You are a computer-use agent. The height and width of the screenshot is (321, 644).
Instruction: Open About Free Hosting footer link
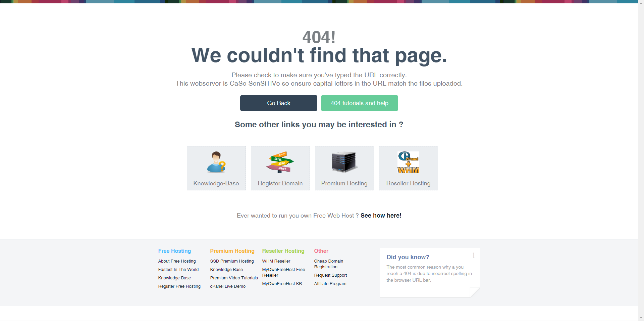click(177, 261)
